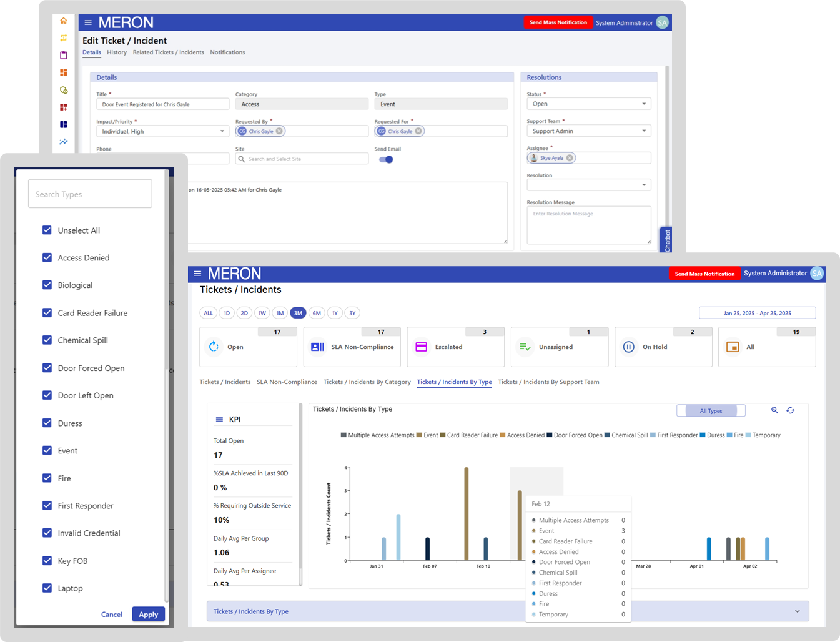Open the clipboard icon in the left sidebar

[63, 55]
